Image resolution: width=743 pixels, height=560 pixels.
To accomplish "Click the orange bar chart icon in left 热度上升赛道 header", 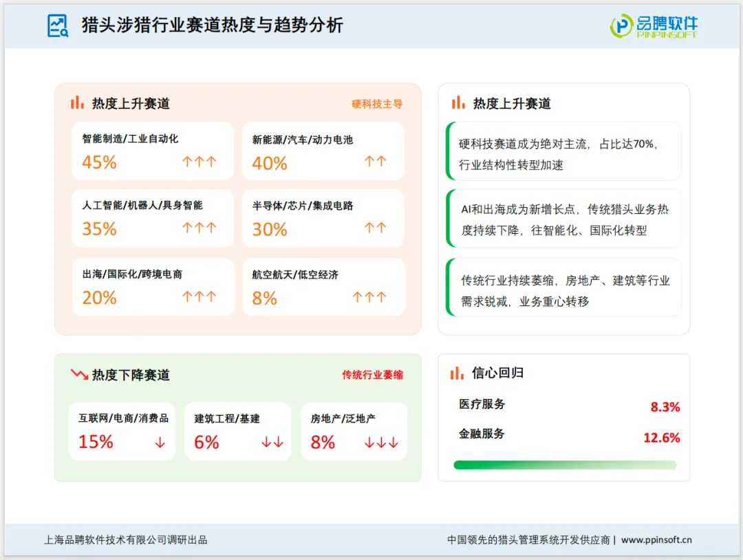I will click(77, 103).
